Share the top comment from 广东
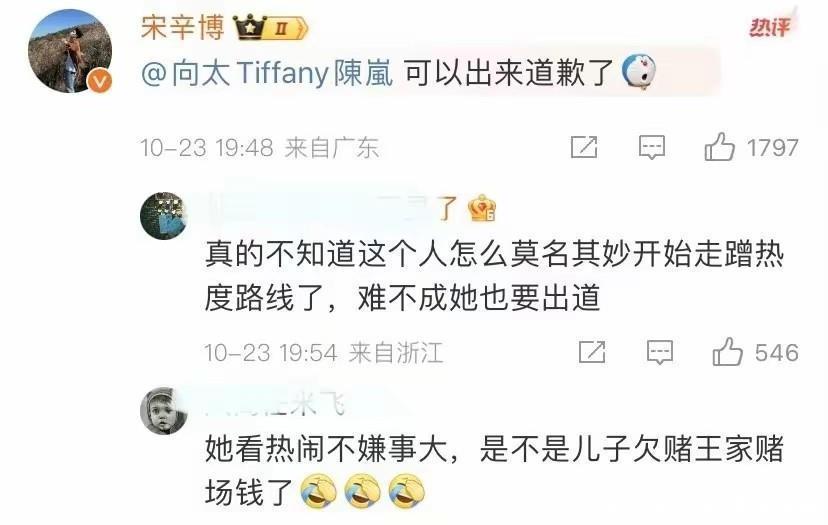The width and height of the screenshot is (828, 525). pyautogui.click(x=584, y=147)
